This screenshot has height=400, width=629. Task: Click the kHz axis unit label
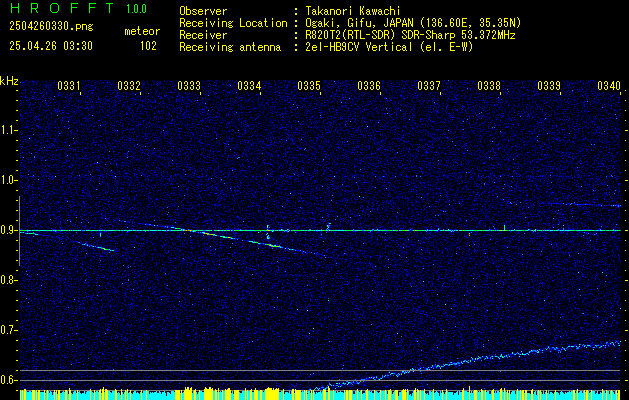[9, 81]
